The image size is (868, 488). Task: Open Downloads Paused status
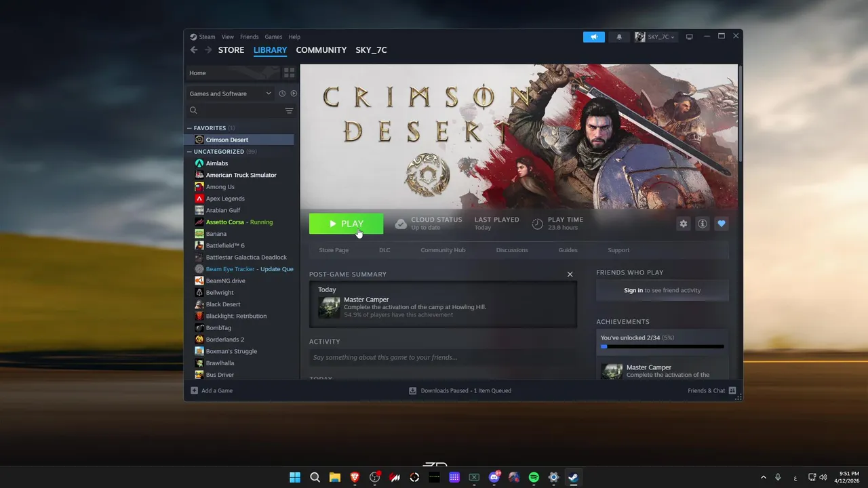(x=460, y=390)
